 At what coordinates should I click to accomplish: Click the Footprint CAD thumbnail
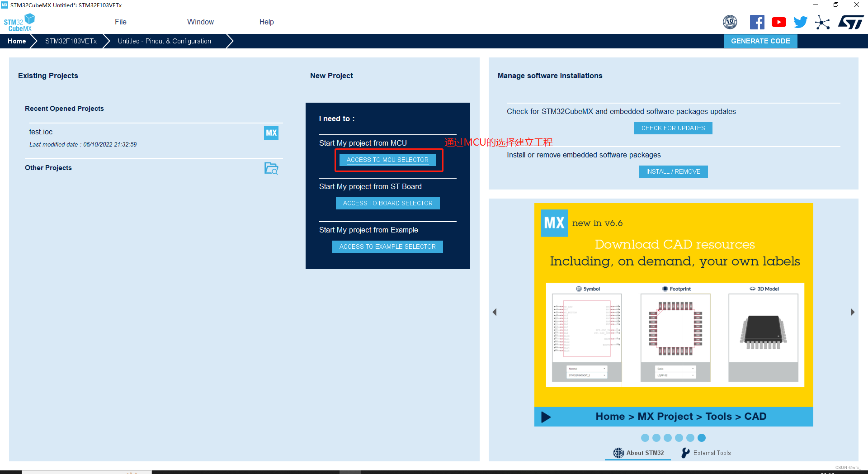coord(675,337)
